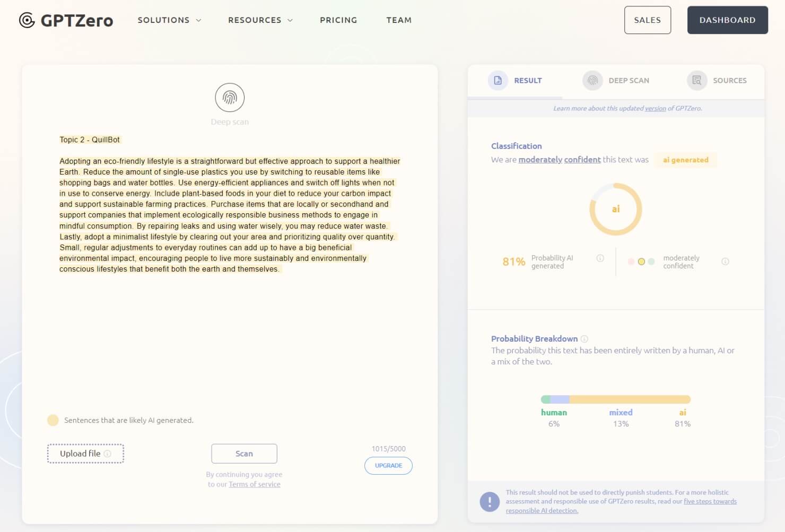Expand the Resources dropdown menu

pyautogui.click(x=260, y=20)
